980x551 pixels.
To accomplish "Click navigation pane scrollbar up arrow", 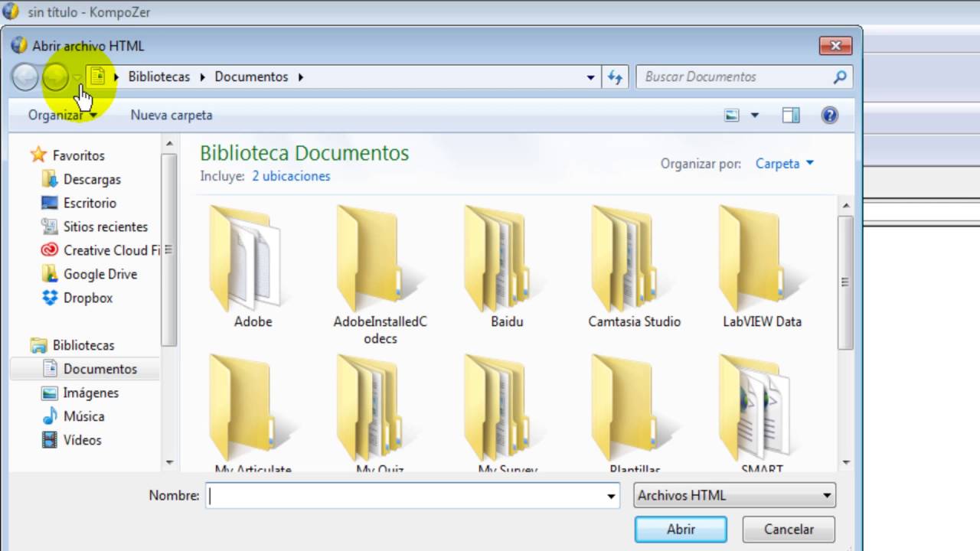I will tap(169, 144).
